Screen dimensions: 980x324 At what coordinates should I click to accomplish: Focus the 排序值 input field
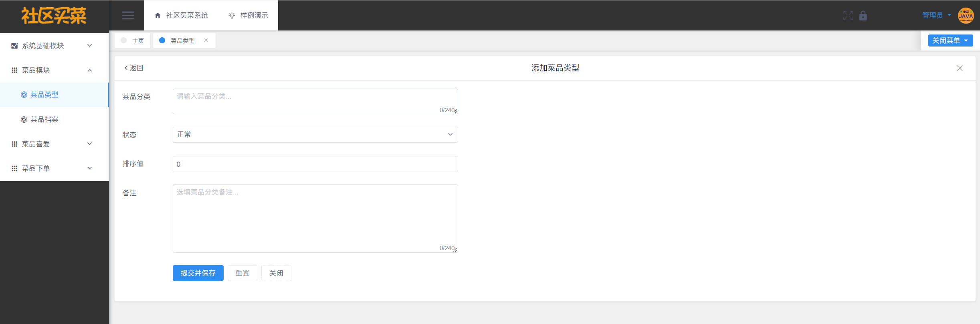[x=315, y=164]
